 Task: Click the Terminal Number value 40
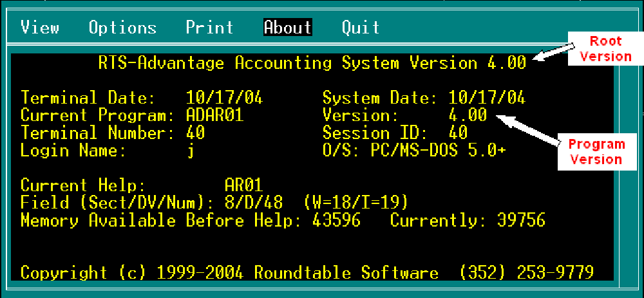(195, 133)
